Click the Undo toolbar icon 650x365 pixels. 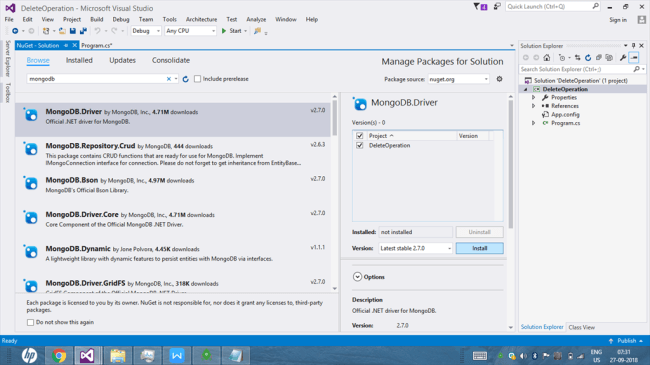[97, 31]
